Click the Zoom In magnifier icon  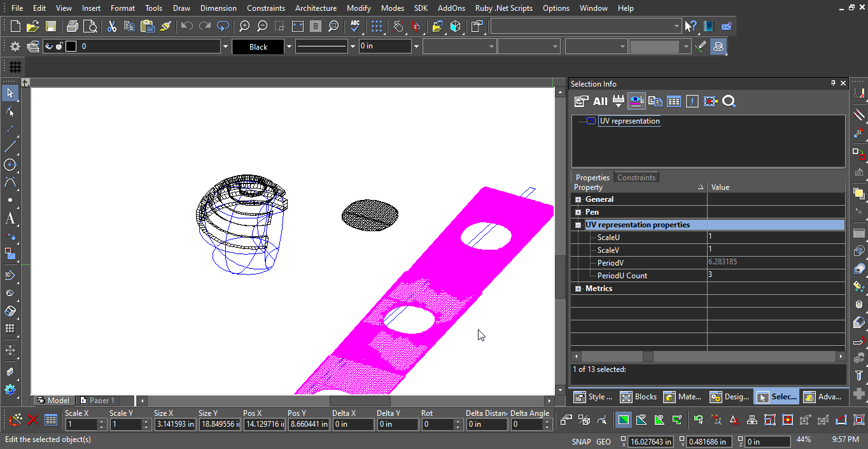click(244, 26)
